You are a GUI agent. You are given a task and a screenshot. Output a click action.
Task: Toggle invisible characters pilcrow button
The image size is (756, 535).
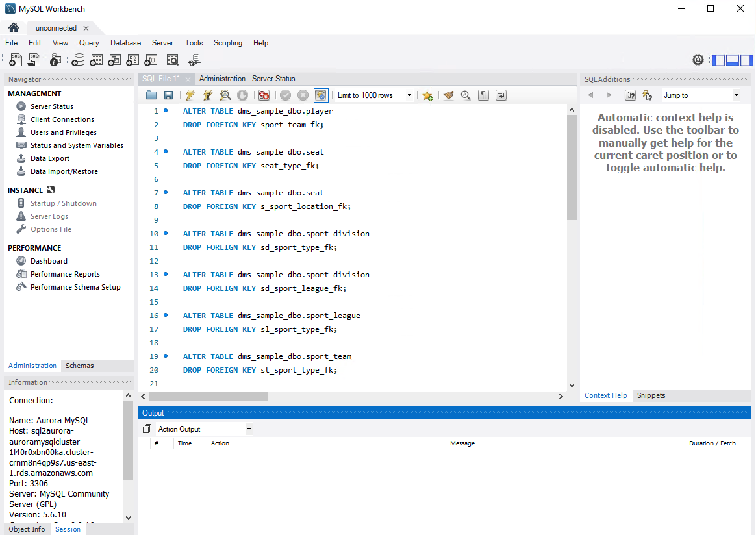pyautogui.click(x=483, y=95)
